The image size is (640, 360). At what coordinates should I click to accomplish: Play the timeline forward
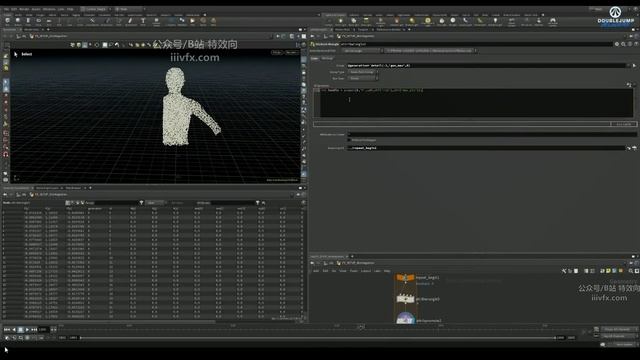(x=27, y=330)
